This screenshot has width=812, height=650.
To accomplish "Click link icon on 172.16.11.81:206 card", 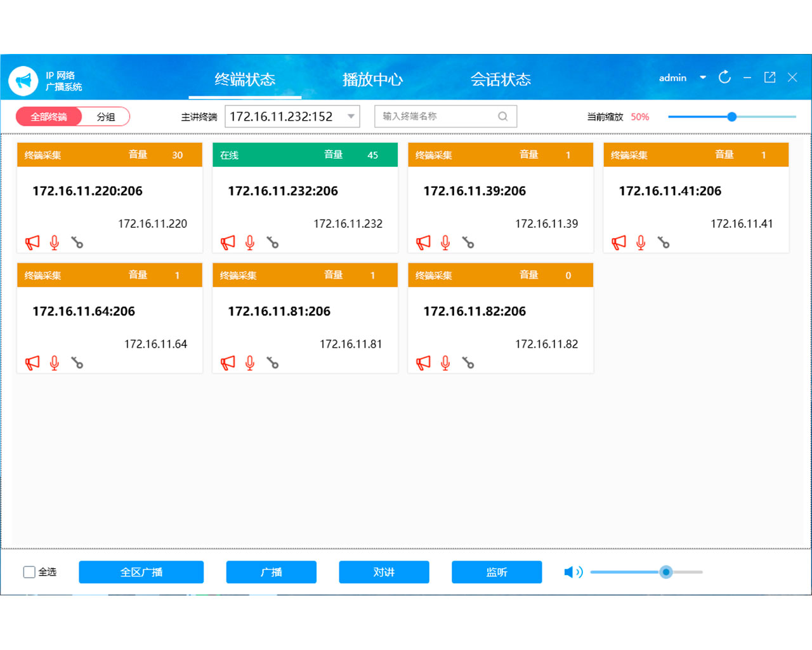I will 273,362.
